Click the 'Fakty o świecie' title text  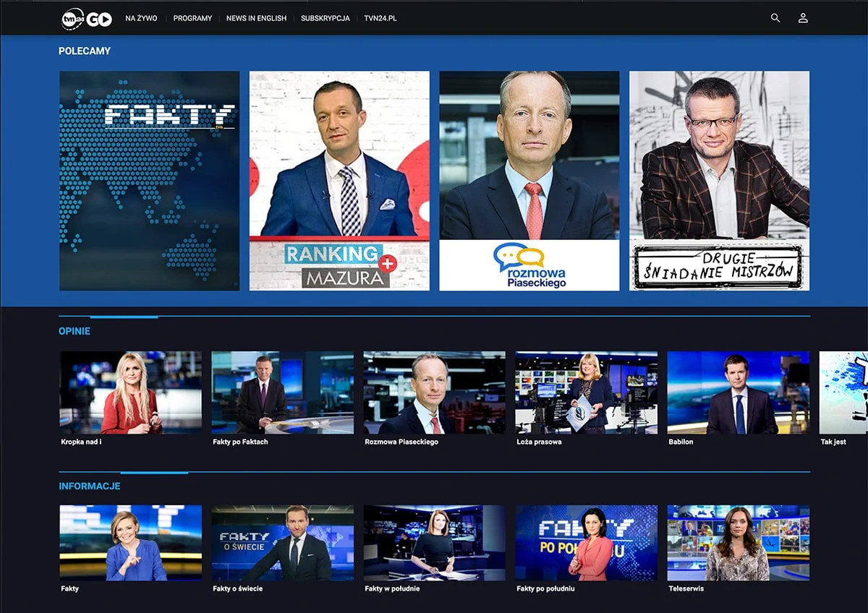point(238,589)
